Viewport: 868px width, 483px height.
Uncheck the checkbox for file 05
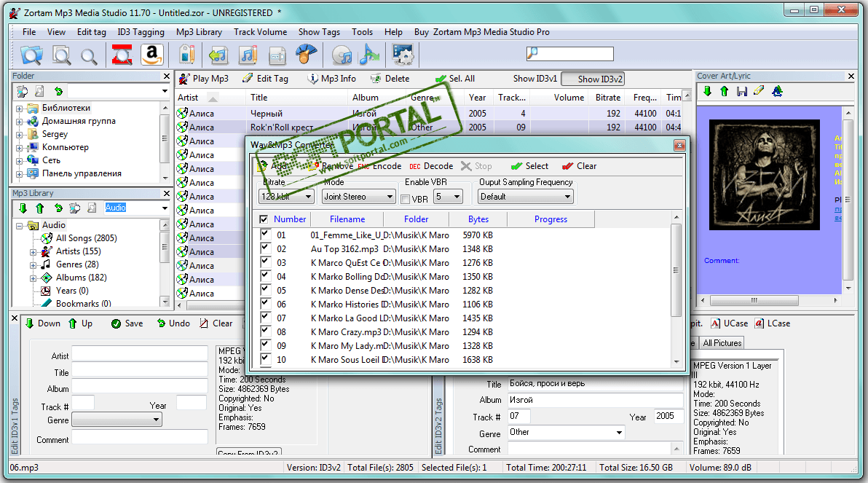264,290
